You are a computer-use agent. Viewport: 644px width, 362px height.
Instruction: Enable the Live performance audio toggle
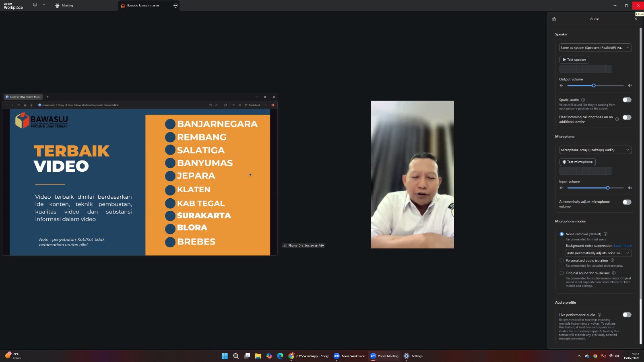pos(627,315)
